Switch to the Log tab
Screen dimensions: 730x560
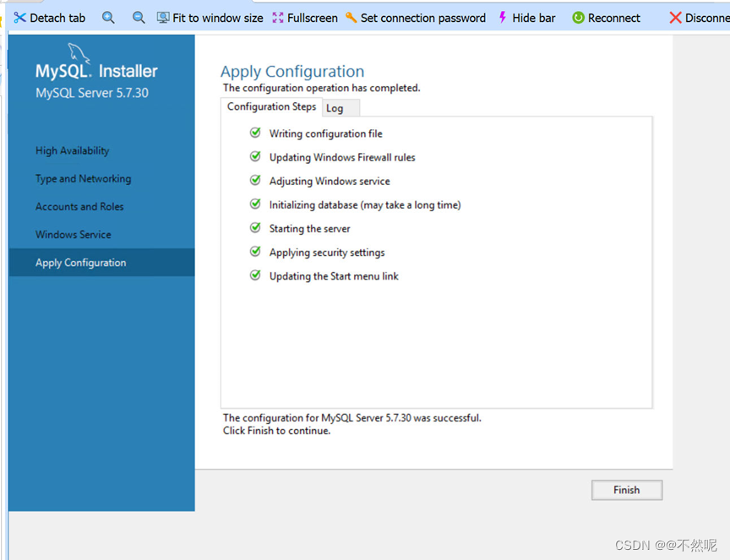tap(340, 108)
